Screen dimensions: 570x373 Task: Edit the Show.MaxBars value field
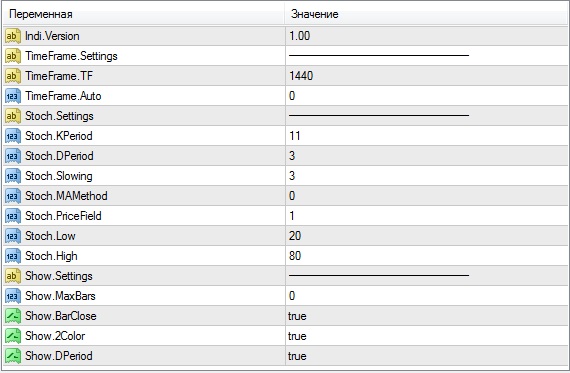[x=426, y=296]
